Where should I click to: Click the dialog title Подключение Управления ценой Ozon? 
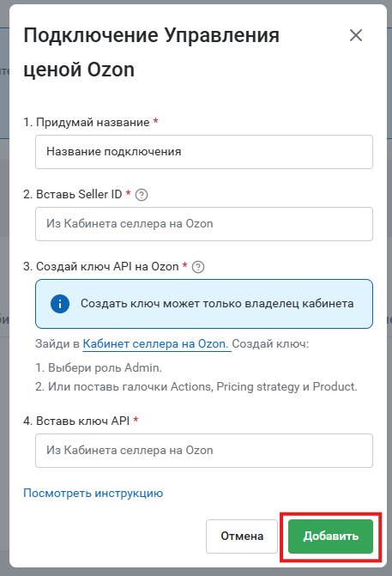pyautogui.click(x=152, y=52)
